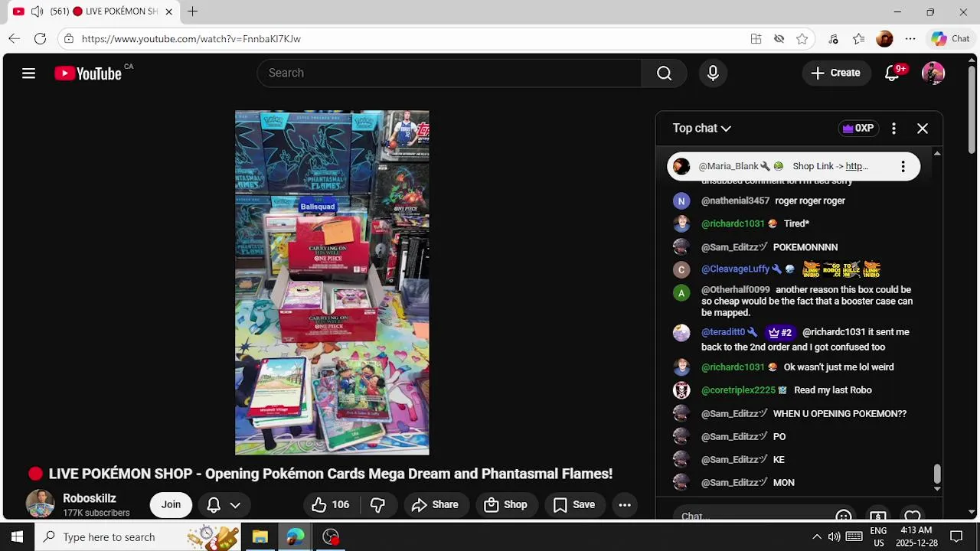Open File Explorer from taskbar
980x551 pixels.
pos(260,536)
